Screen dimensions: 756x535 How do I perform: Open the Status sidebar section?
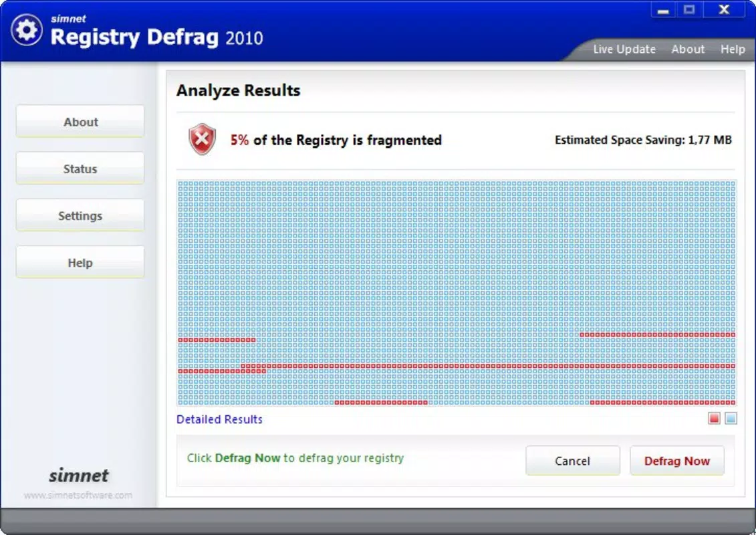(80, 169)
